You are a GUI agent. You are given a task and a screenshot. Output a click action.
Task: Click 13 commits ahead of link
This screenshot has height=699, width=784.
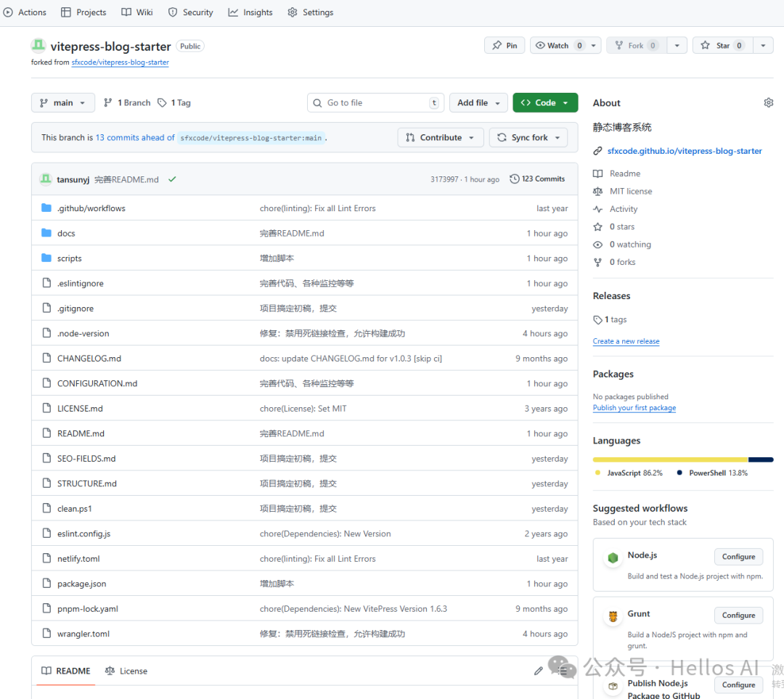(135, 137)
